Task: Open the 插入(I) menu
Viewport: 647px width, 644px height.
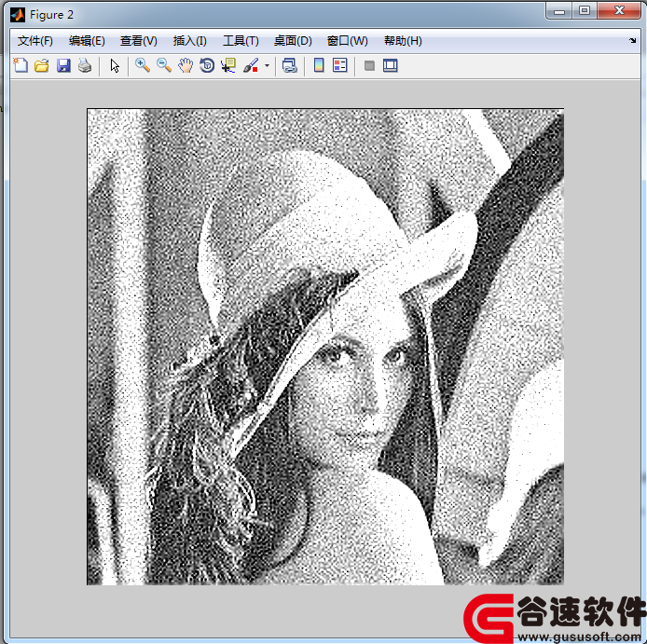Action: (190, 41)
